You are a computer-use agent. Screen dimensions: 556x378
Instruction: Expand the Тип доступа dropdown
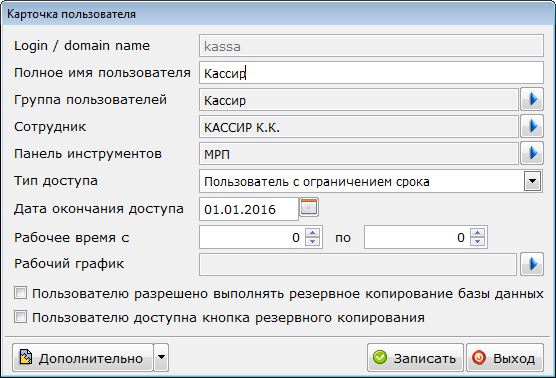click(532, 181)
